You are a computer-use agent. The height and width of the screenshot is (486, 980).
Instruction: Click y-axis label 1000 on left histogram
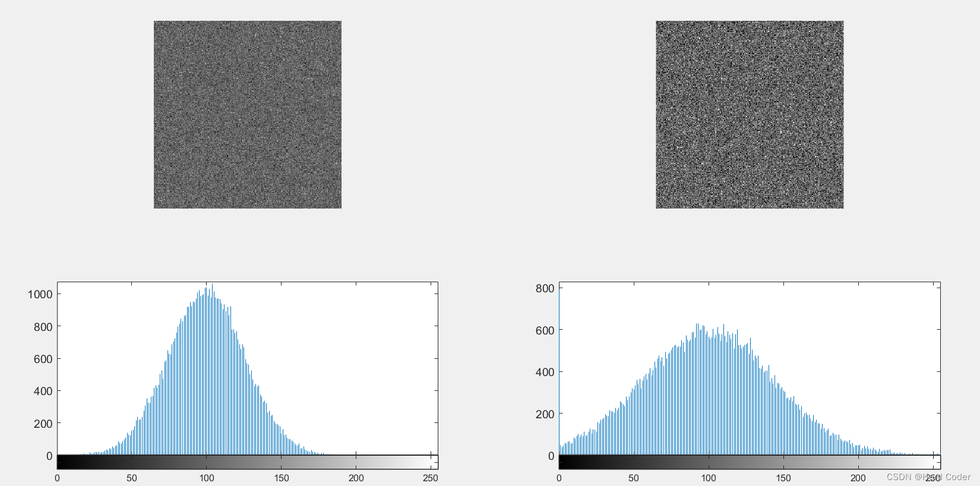(40, 294)
